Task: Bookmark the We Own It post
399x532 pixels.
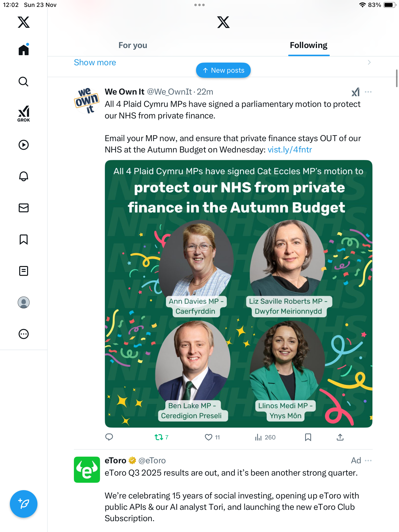Action: pos(308,437)
